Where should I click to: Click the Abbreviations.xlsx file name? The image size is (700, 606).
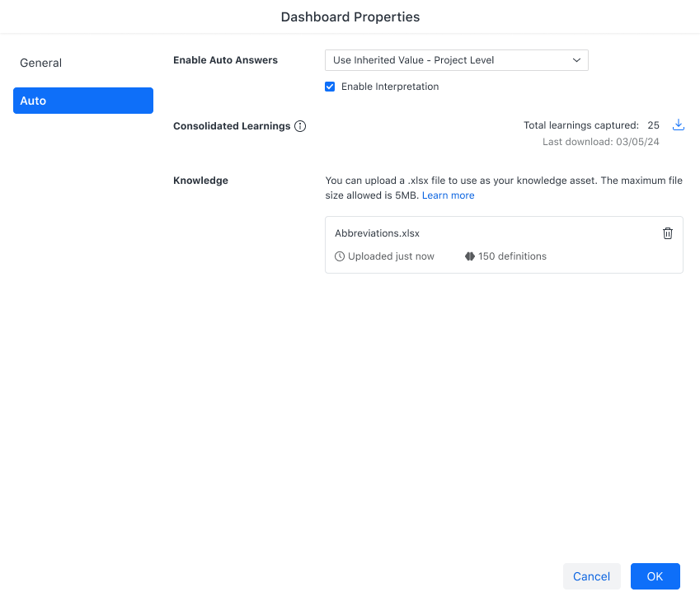coord(377,233)
